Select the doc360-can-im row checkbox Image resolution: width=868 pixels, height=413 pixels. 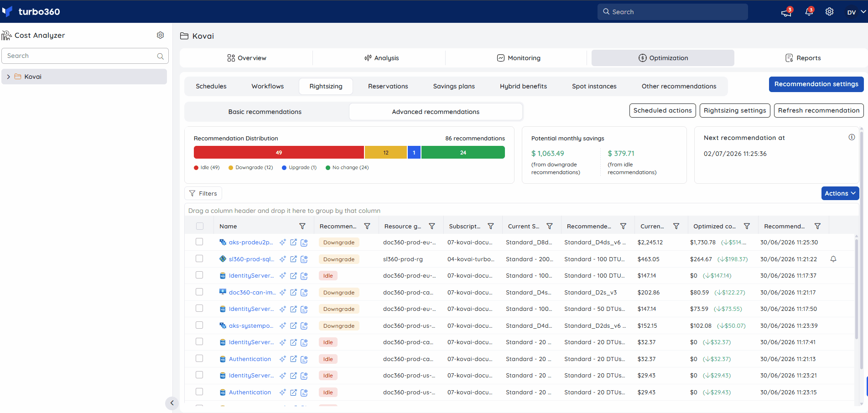(x=199, y=292)
